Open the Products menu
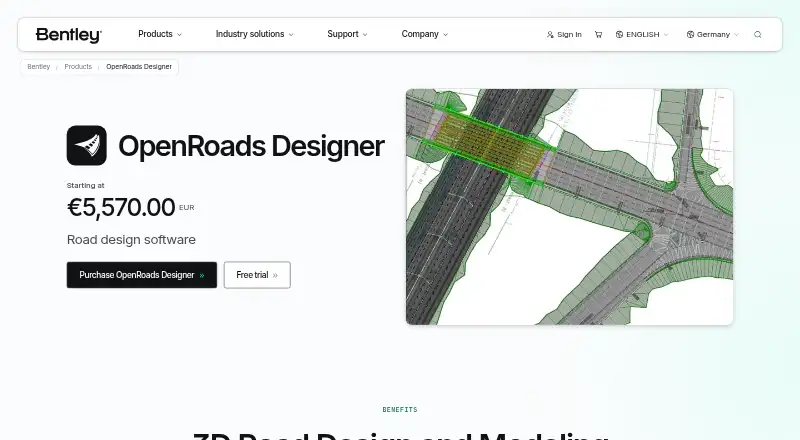 tap(160, 34)
